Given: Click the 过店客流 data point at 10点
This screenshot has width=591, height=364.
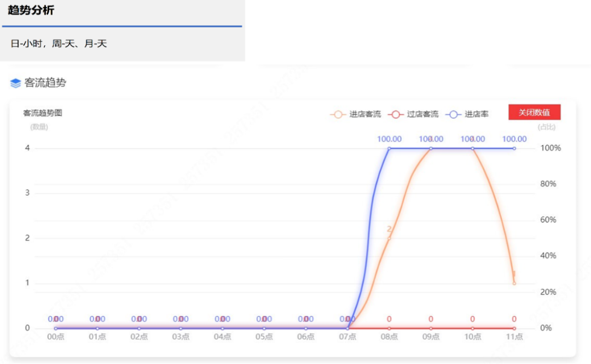Looking at the screenshot, I should tap(472, 328).
